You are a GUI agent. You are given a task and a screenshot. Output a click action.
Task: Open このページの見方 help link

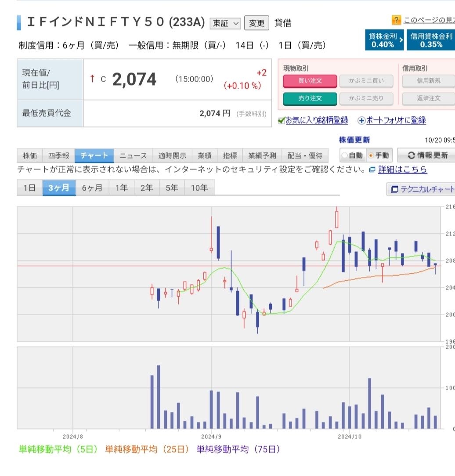[429, 20]
